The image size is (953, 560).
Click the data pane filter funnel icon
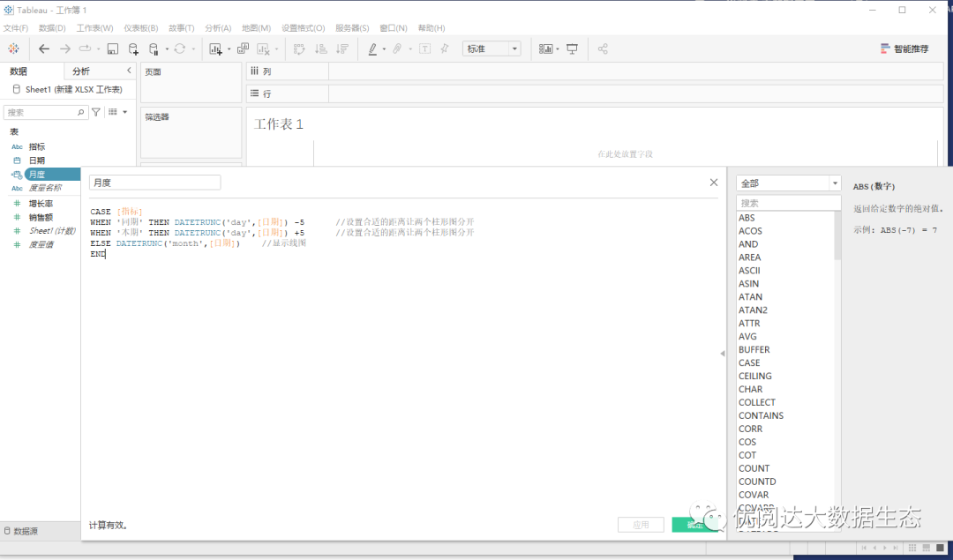pos(96,112)
